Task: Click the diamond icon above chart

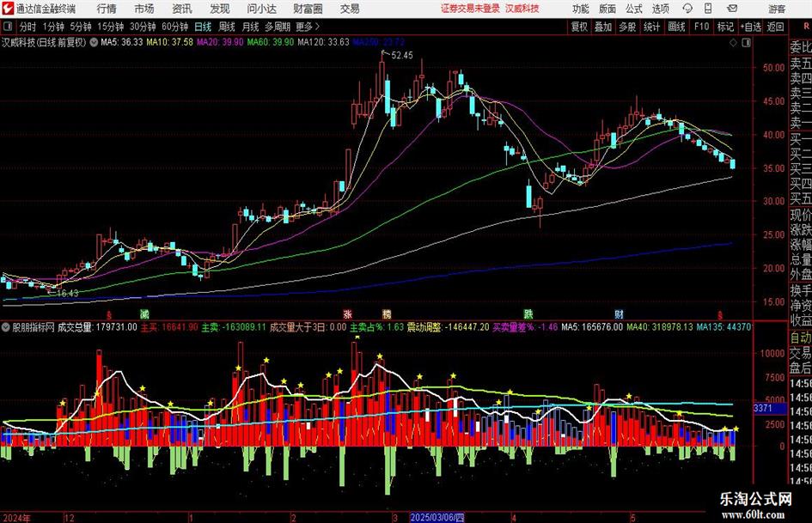Action: (733, 42)
